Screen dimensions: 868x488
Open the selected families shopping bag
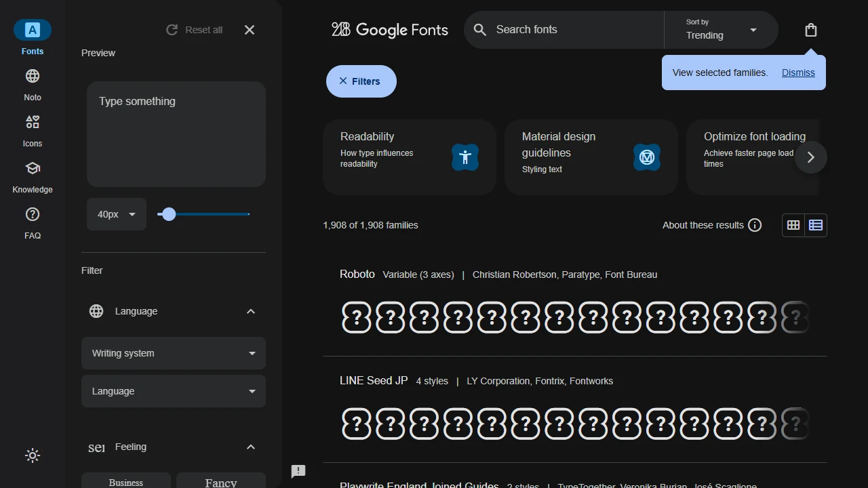point(811,30)
